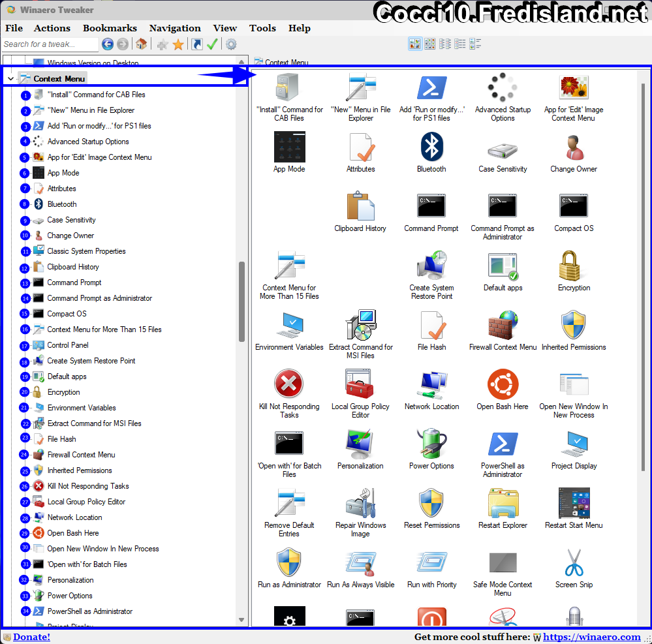Open the Local Group Policy Editor grid icon
Screen dimensions: 652x644
360,384
